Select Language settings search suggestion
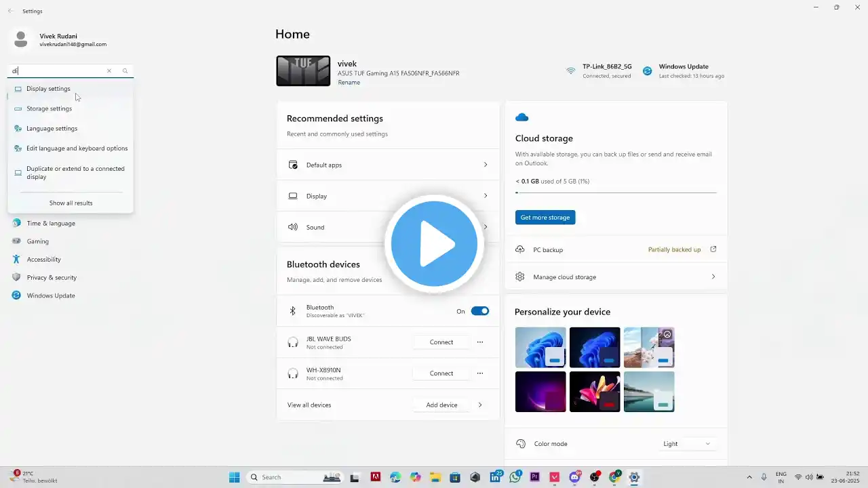This screenshot has width=868, height=488. [x=71, y=128]
